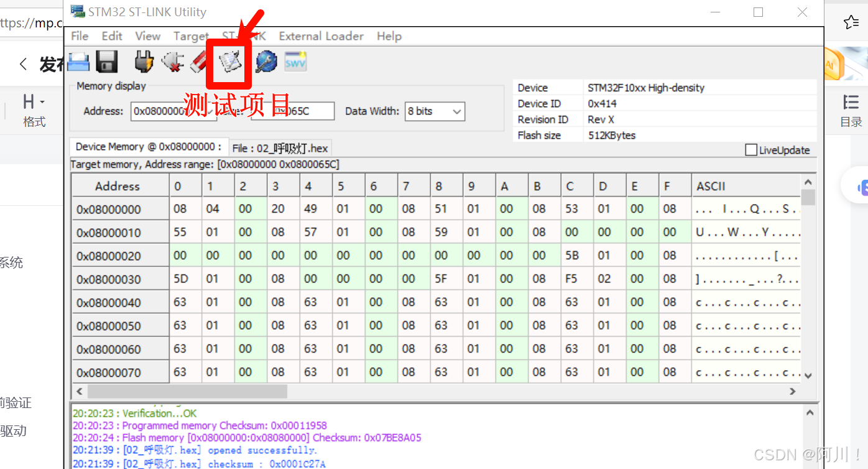Screen dimensions: 868x469
Task: Click the Device ID value 0x414
Action: tap(602, 104)
